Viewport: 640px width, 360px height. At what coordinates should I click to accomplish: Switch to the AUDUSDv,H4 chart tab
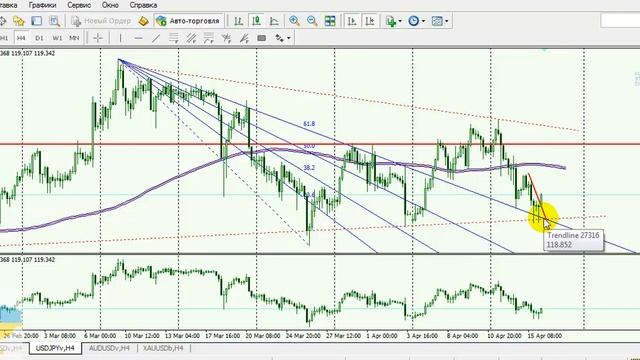[109, 348]
